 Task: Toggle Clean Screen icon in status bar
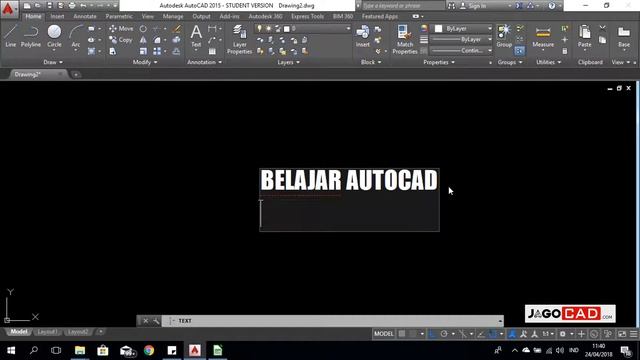[x=622, y=334]
